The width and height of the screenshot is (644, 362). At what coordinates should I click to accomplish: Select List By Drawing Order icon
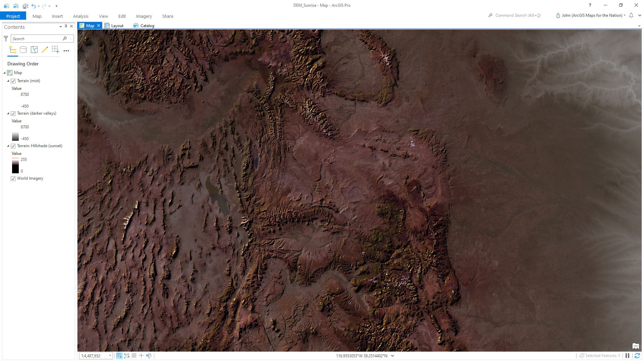pyautogui.click(x=13, y=50)
